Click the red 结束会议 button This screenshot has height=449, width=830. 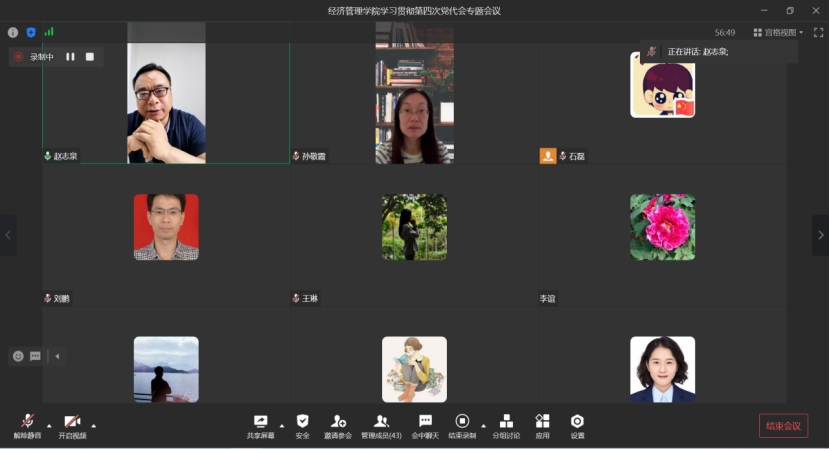pyautogui.click(x=783, y=426)
